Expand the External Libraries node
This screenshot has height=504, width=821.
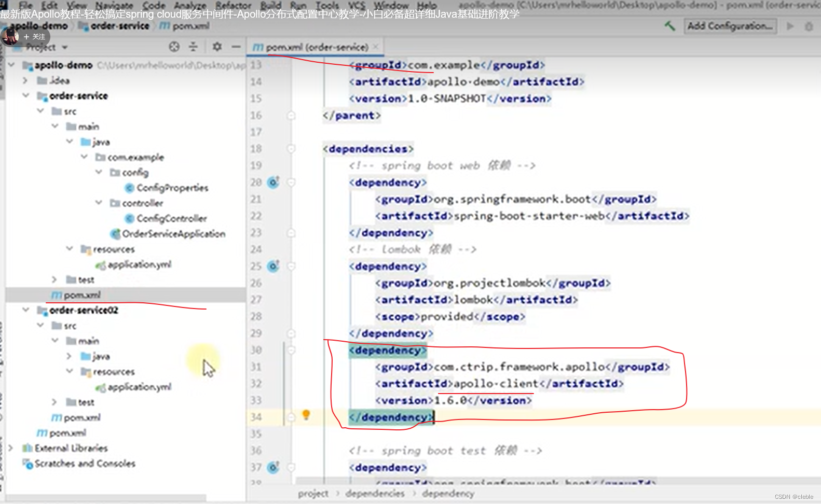click(x=10, y=448)
